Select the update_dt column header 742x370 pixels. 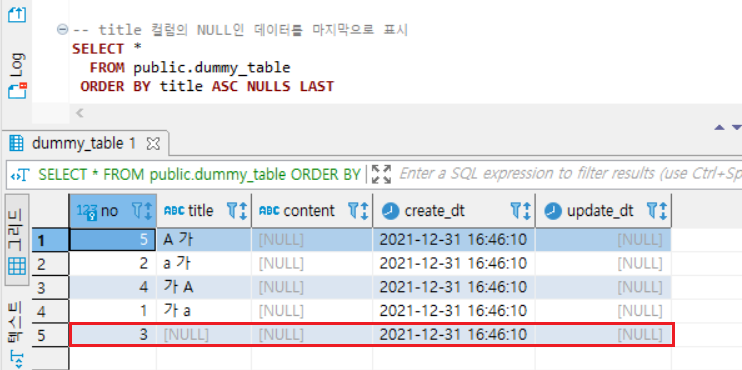coord(603,211)
